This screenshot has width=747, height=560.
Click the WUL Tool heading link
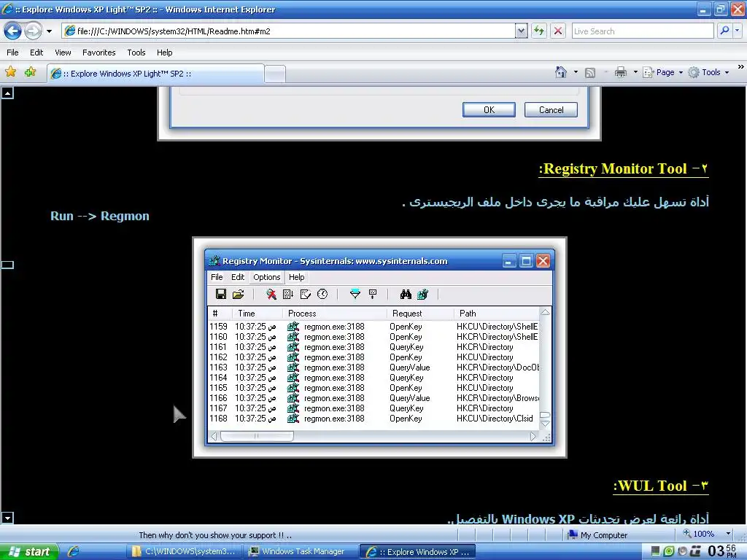click(x=661, y=486)
